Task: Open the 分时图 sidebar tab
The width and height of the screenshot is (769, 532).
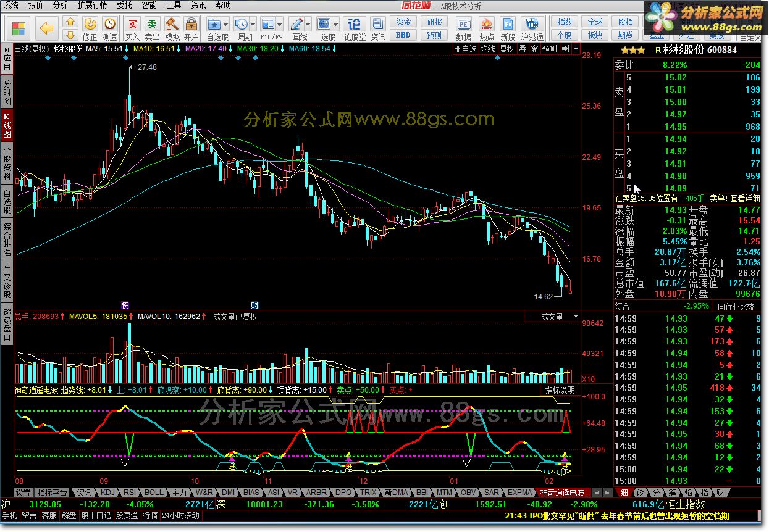Action: click(7, 93)
